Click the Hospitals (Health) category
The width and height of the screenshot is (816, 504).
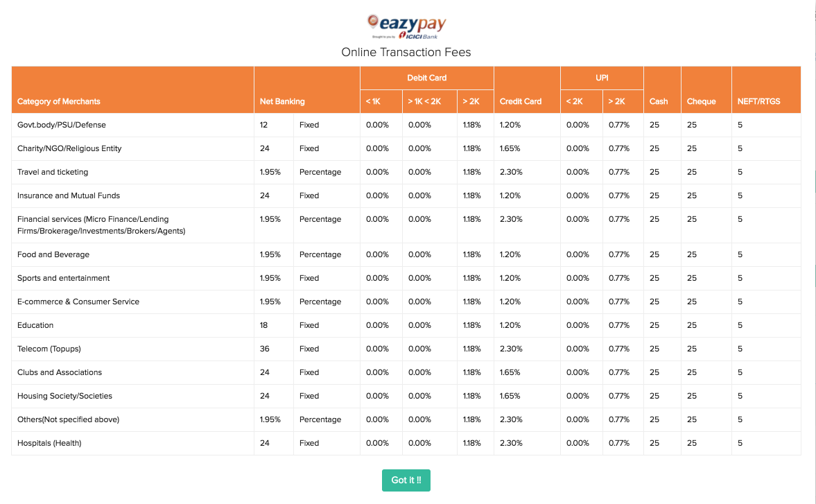(49, 443)
